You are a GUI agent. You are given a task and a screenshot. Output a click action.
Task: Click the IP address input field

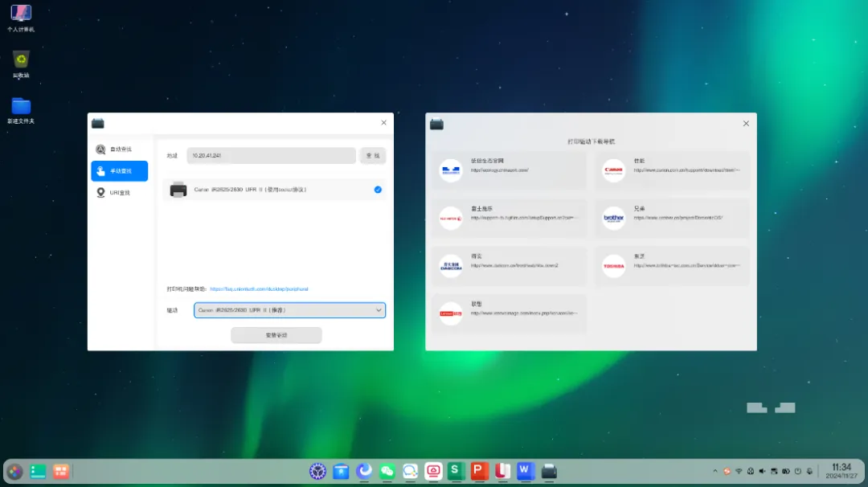(272, 156)
